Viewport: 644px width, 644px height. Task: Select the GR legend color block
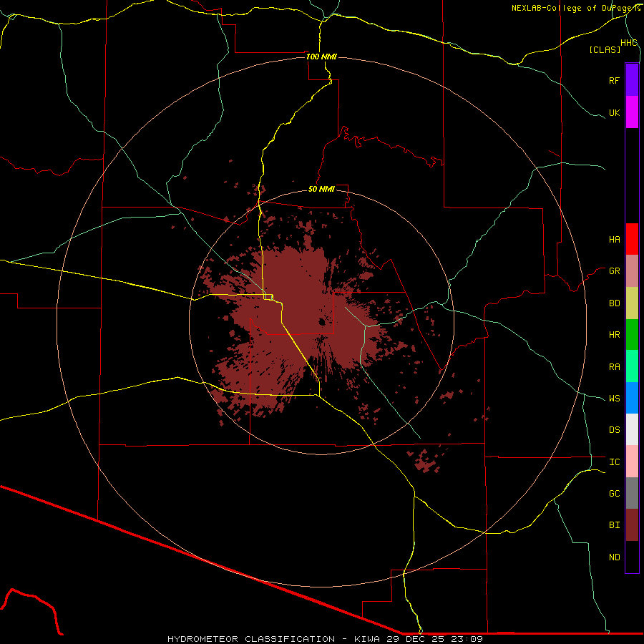point(632,271)
